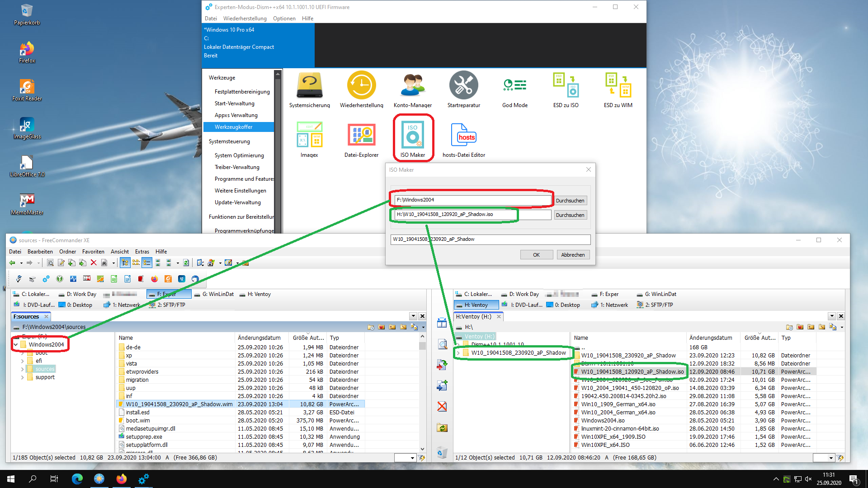Toggle the folder tree view button
The height and width of the screenshot is (488, 868).
(x=125, y=263)
